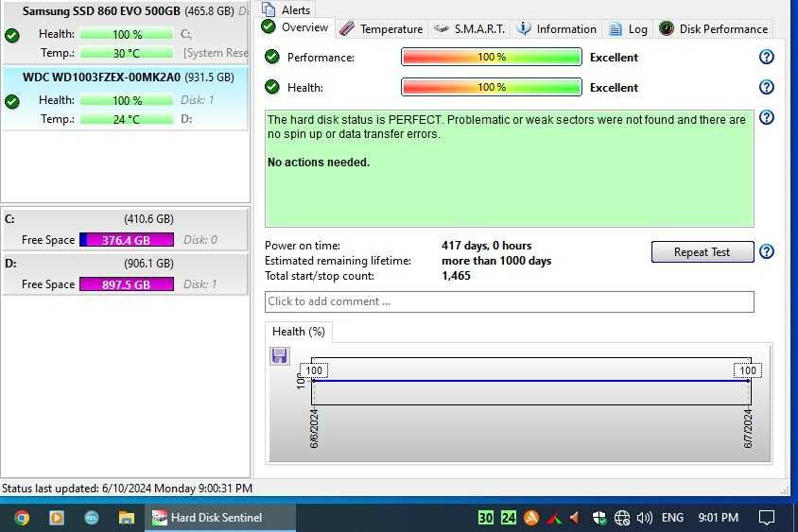Open the volume speaker tray icon
The width and height of the screenshot is (798, 532).
(x=644, y=518)
